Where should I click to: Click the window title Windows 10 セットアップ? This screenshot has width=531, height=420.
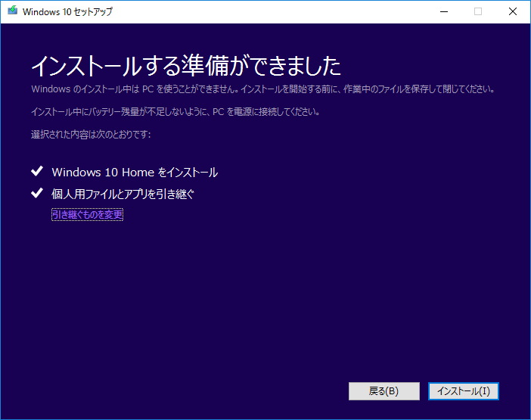pos(67,11)
